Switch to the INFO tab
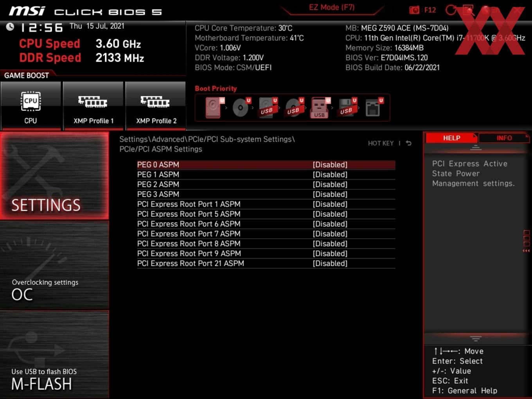The image size is (532, 399). coord(504,138)
